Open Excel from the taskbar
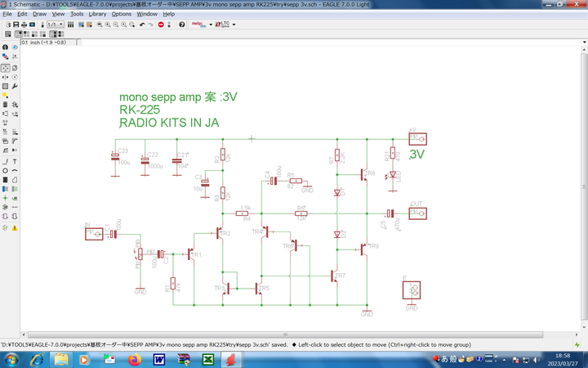588x368 pixels. point(207,359)
